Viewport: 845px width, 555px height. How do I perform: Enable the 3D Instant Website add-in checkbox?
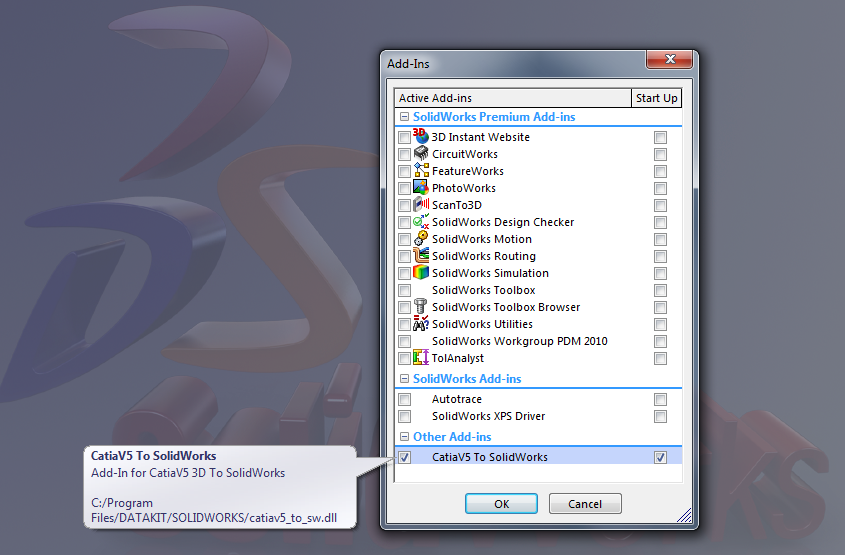point(404,137)
